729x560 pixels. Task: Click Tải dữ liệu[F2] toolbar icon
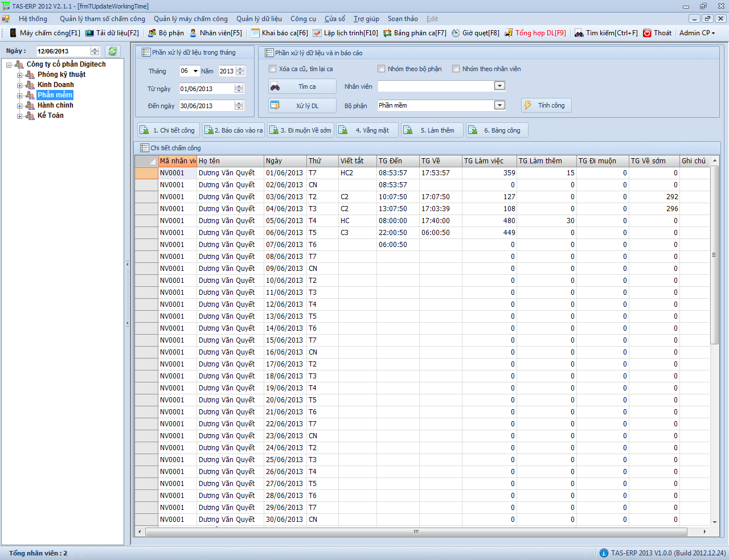(89, 33)
